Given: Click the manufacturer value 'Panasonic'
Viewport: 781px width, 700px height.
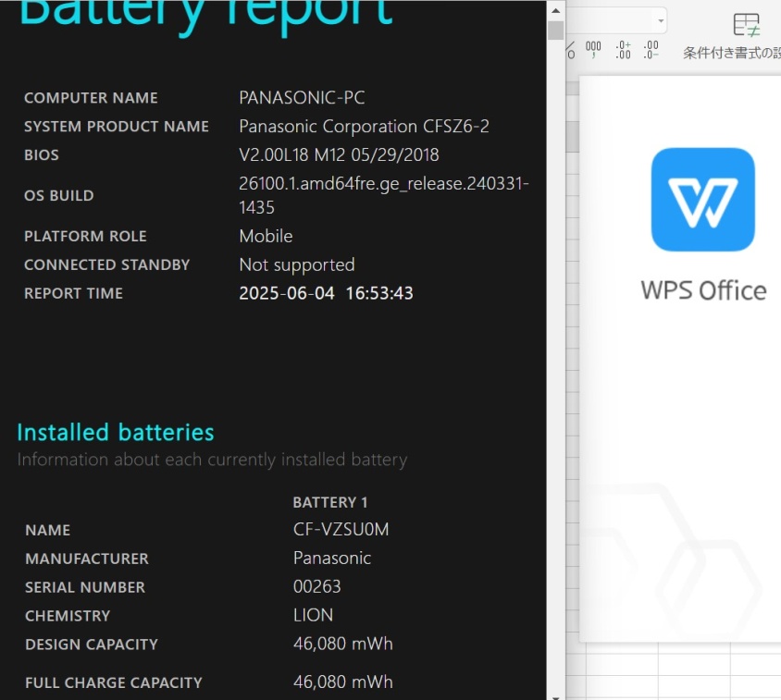Looking at the screenshot, I should [332, 559].
